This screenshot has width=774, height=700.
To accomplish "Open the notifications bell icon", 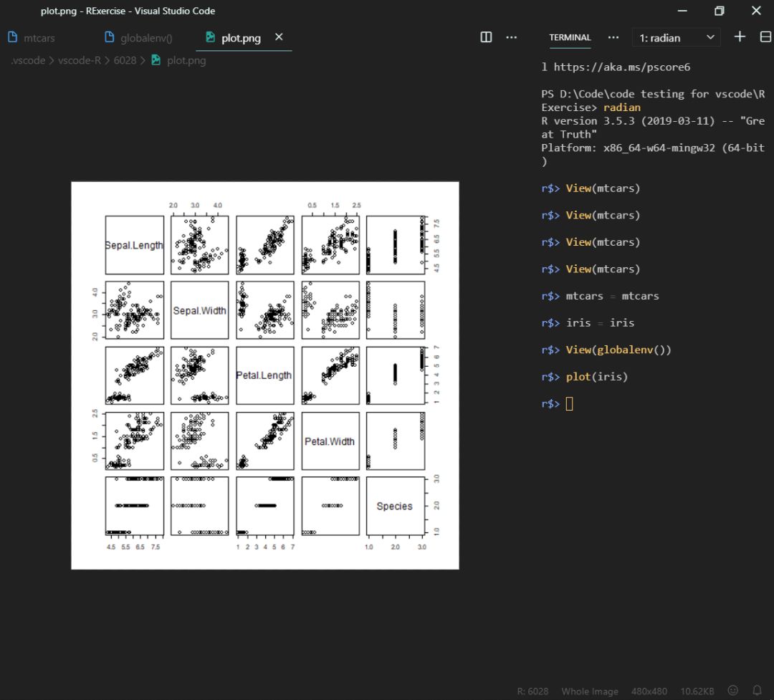I will [x=757, y=690].
